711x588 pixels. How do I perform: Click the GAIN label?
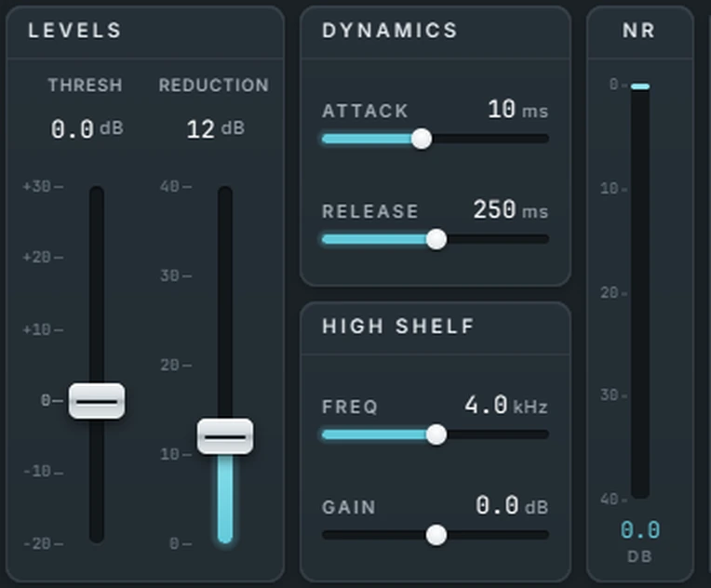[349, 507]
